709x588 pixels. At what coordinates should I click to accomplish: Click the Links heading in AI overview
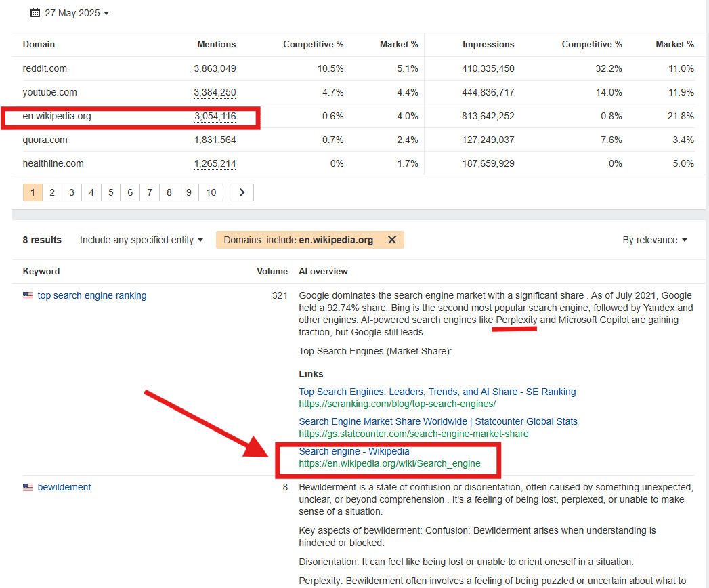point(311,375)
